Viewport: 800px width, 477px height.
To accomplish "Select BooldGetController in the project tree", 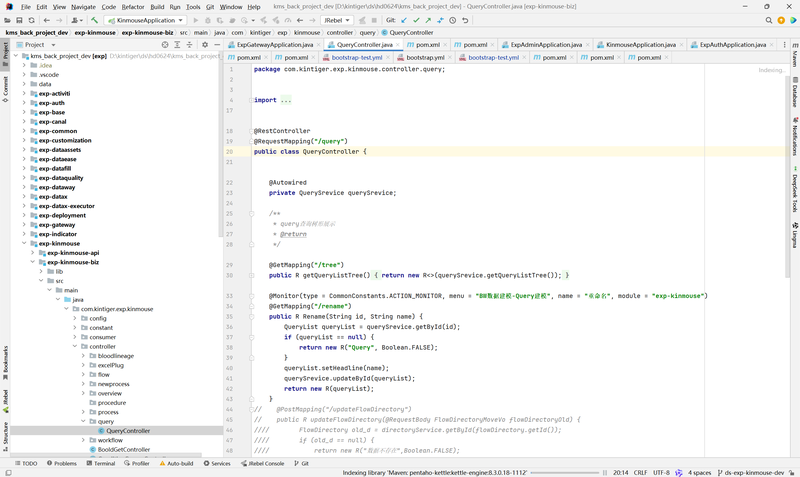I will click(x=123, y=450).
